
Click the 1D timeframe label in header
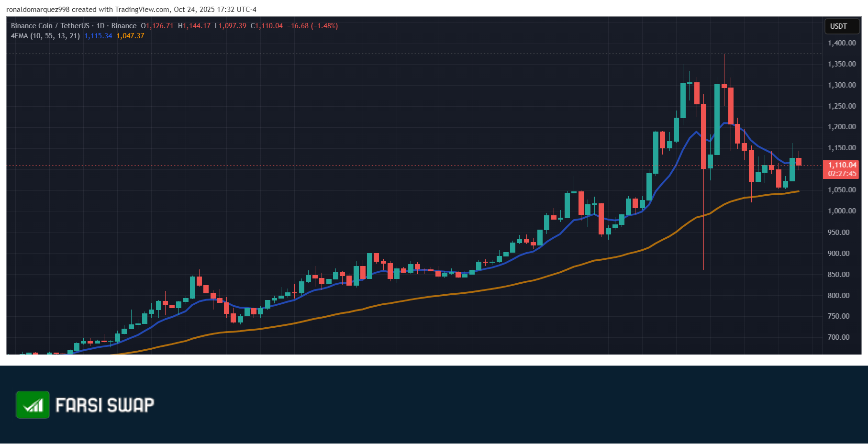100,26
